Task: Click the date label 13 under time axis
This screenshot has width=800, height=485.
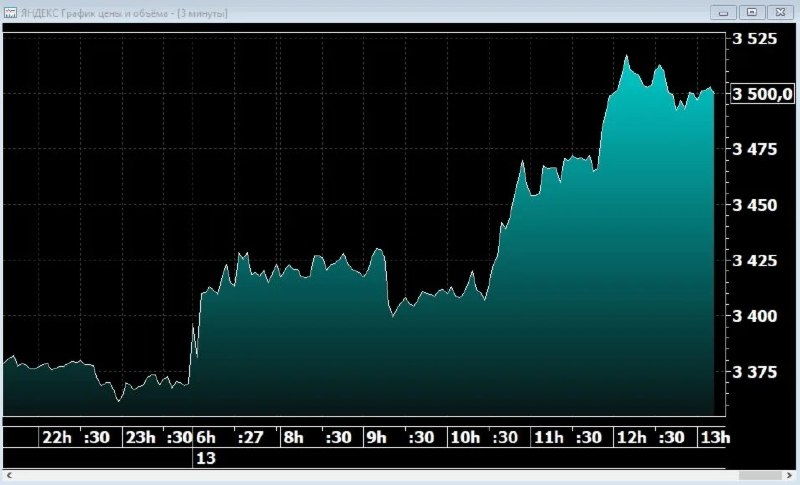Action: tap(206, 457)
